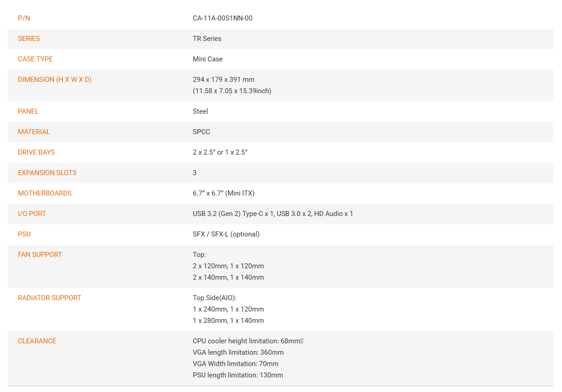
Task: Click the EXPANSION SLOTS label
Action: (x=47, y=173)
